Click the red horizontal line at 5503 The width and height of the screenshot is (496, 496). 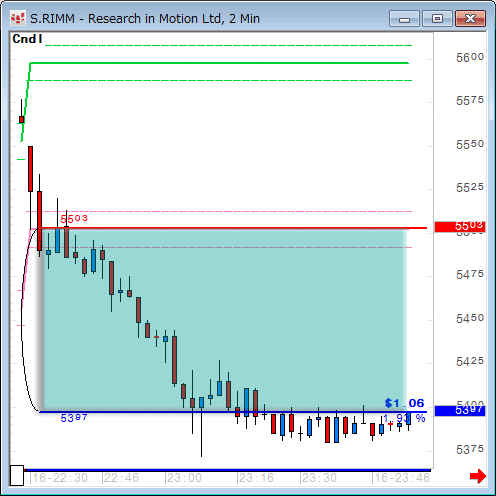coord(233,228)
